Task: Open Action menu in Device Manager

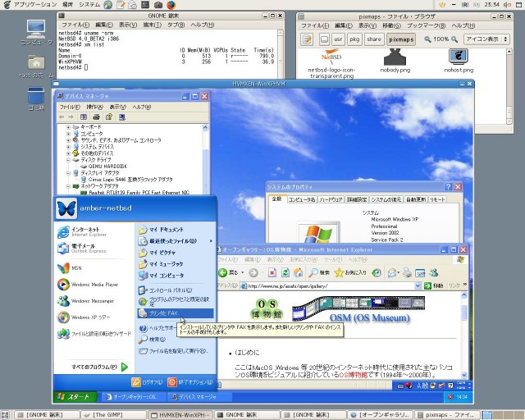Action: click(x=95, y=107)
